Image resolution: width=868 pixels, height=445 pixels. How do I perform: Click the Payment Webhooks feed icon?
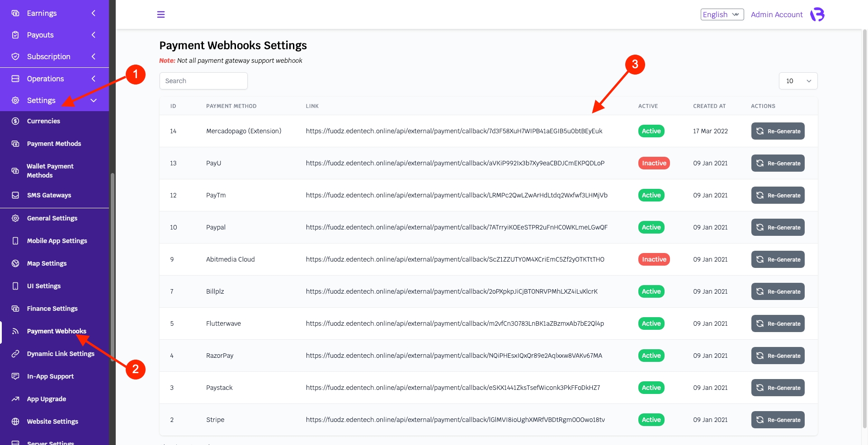point(15,331)
